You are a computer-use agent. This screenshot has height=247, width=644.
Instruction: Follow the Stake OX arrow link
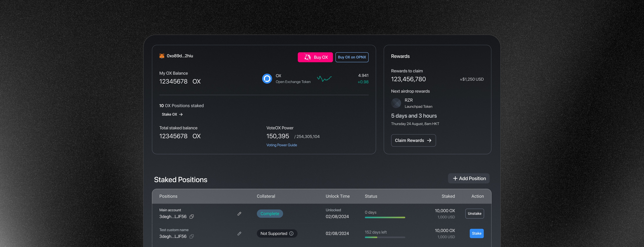(x=172, y=114)
